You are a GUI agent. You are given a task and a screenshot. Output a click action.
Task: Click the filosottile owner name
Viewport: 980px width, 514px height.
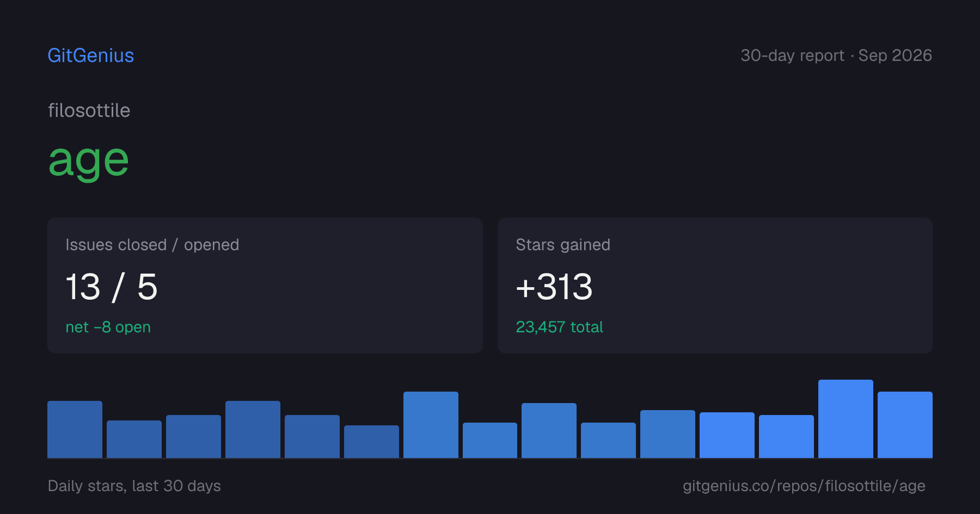pyautogui.click(x=89, y=110)
